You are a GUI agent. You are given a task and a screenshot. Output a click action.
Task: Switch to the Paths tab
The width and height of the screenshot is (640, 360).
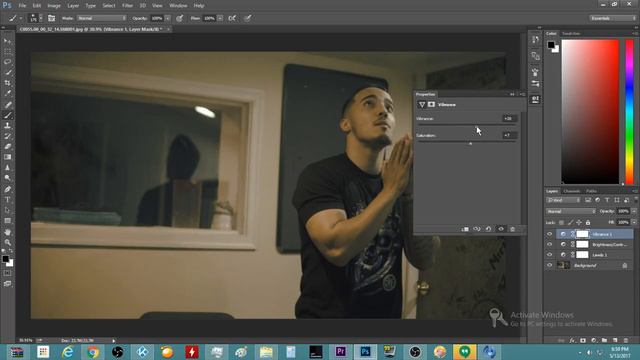(x=591, y=191)
